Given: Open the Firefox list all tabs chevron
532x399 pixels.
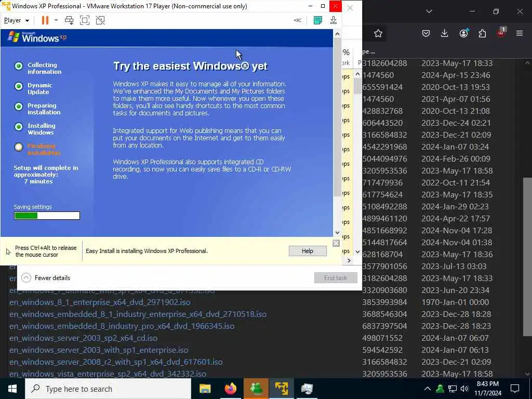Looking at the screenshot, I should point(429,11).
